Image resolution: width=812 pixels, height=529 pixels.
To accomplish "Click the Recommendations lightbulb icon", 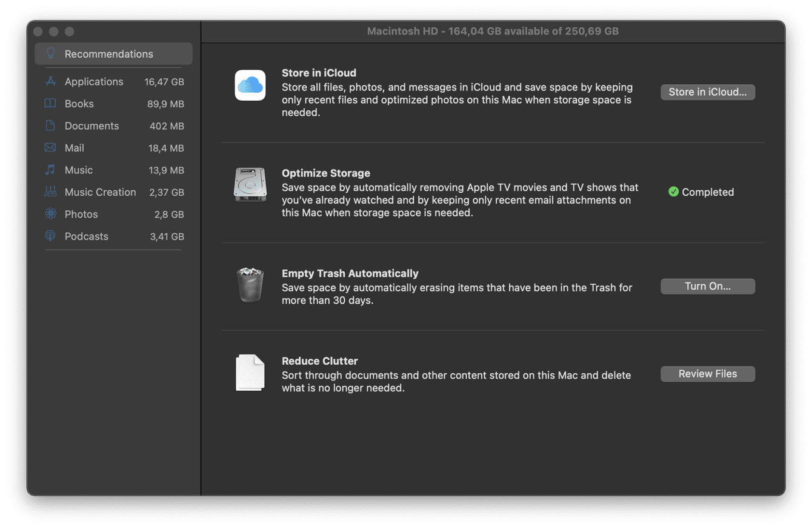I will (51, 54).
